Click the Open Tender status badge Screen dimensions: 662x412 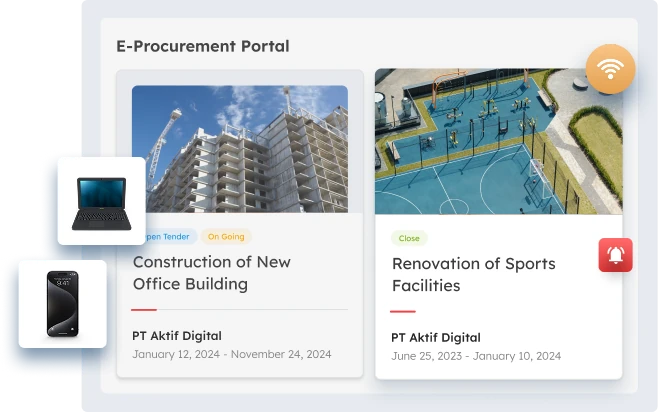coord(170,237)
